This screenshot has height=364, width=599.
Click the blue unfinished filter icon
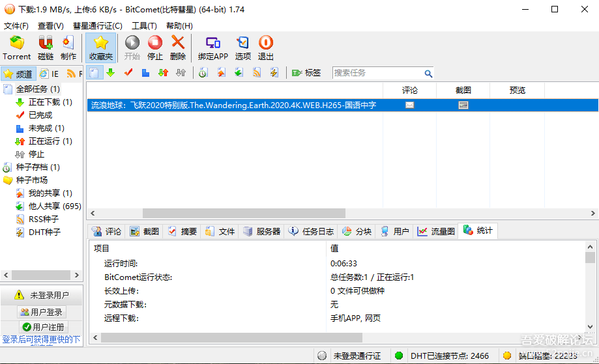tap(145, 72)
